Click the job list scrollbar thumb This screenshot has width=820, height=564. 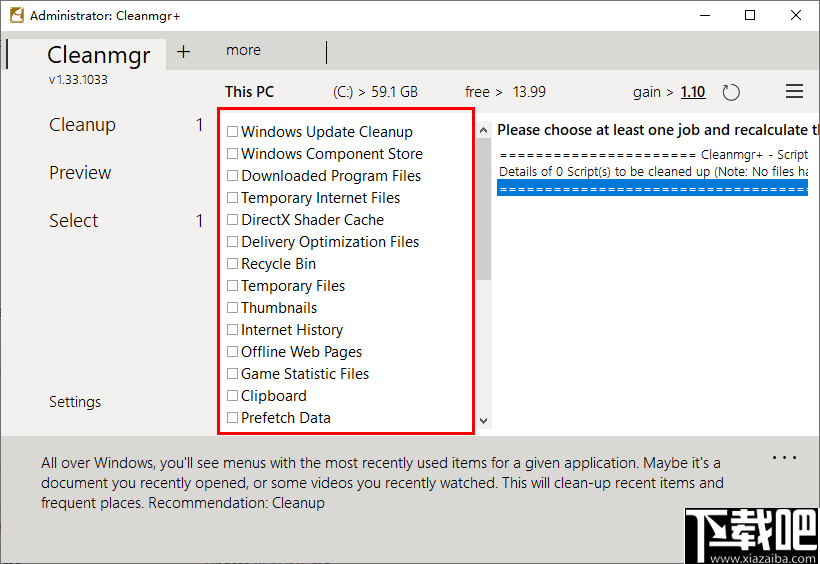coord(484,209)
